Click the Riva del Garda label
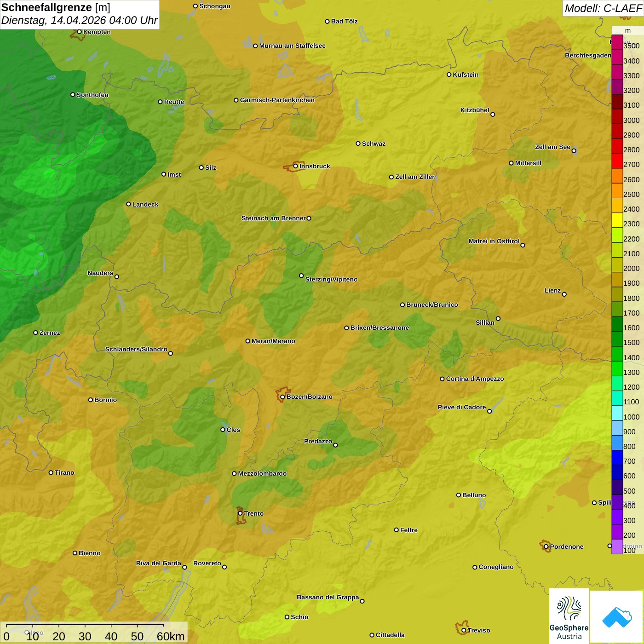 point(159,563)
